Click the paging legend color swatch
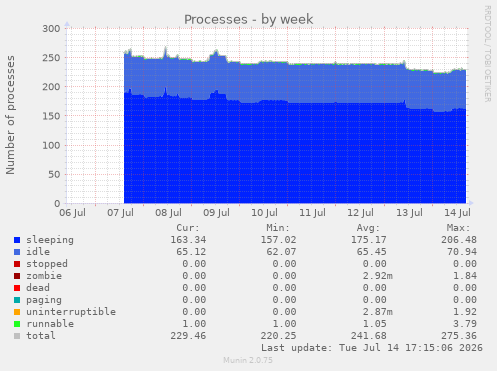This screenshot has width=497, height=371. click(x=17, y=300)
